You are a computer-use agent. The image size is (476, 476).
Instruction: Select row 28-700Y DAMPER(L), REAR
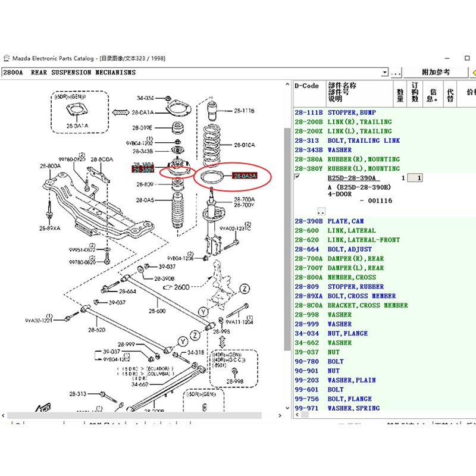384,268
